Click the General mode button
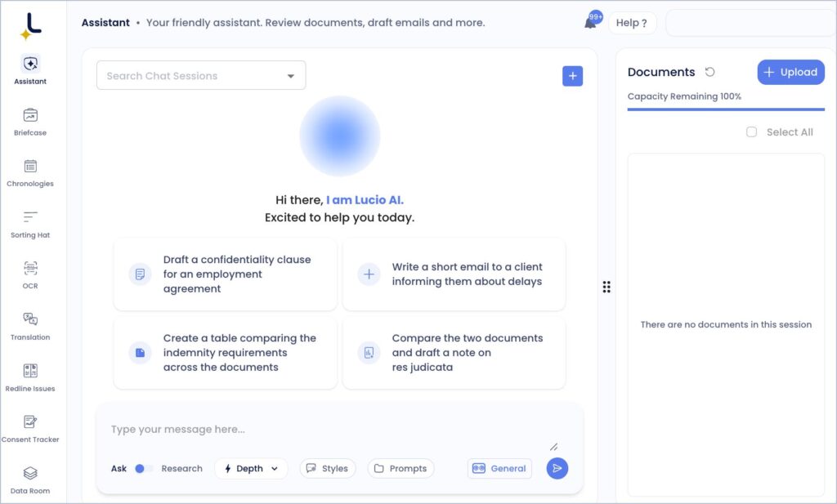Screen dimensions: 837x504 click(x=499, y=468)
